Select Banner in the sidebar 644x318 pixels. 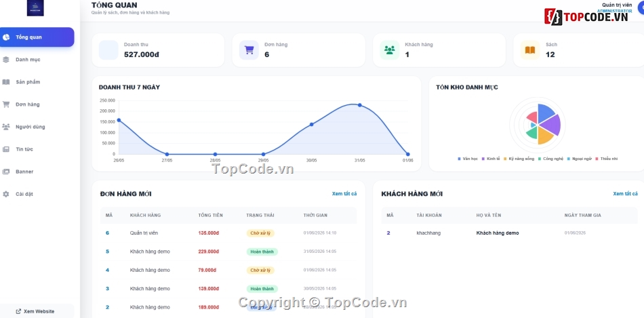pyautogui.click(x=37, y=172)
